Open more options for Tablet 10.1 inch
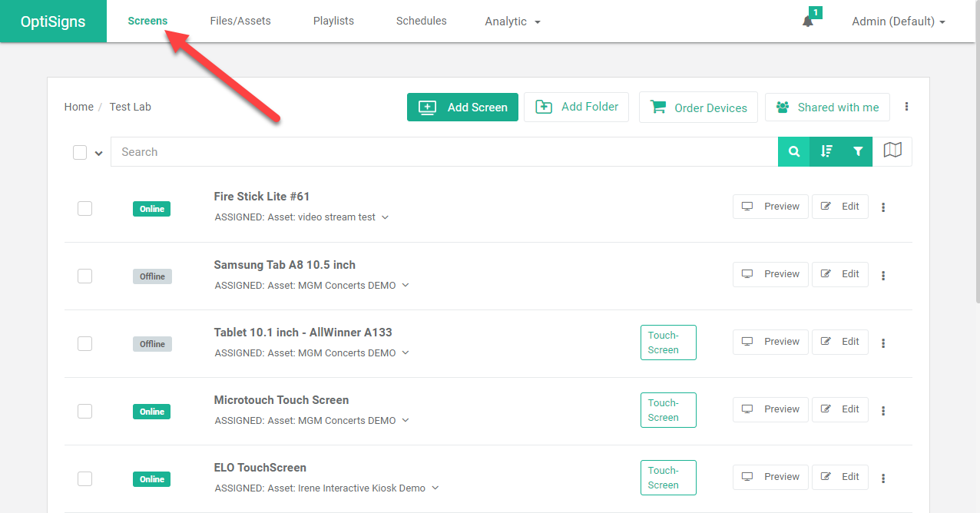 coord(883,343)
